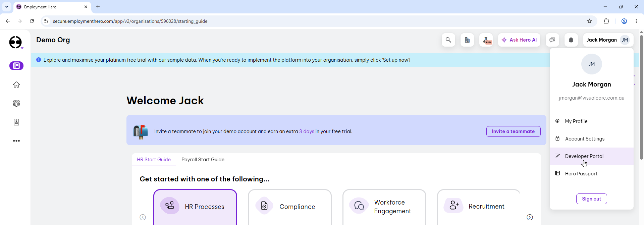The height and width of the screenshot is (225, 644).
Task: Click the Welcome Jack heading
Action: 165,101
